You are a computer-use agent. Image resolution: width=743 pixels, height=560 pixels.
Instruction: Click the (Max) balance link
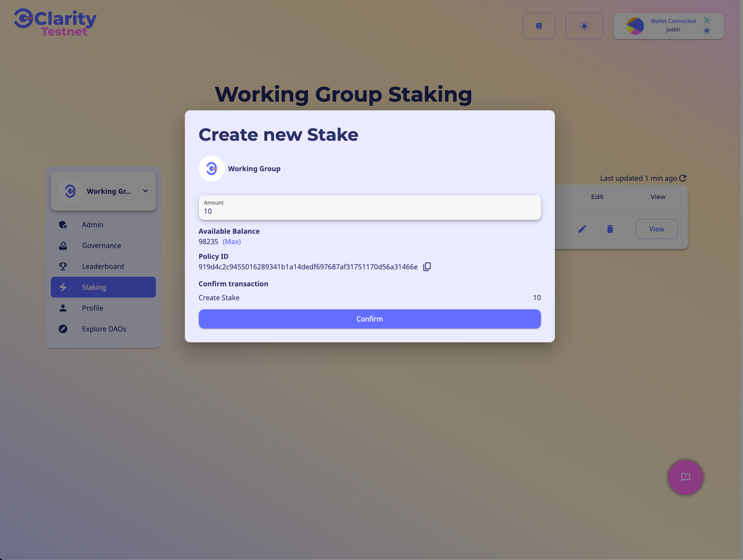(x=231, y=242)
